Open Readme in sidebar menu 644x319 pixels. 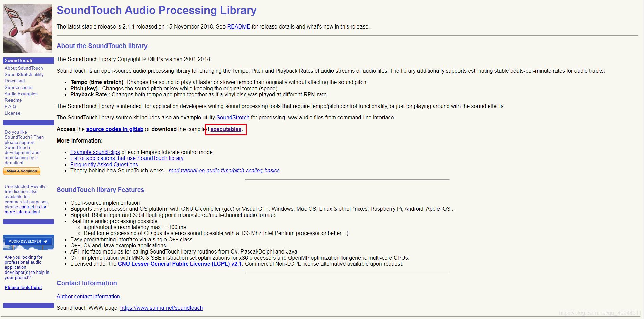pos(13,100)
